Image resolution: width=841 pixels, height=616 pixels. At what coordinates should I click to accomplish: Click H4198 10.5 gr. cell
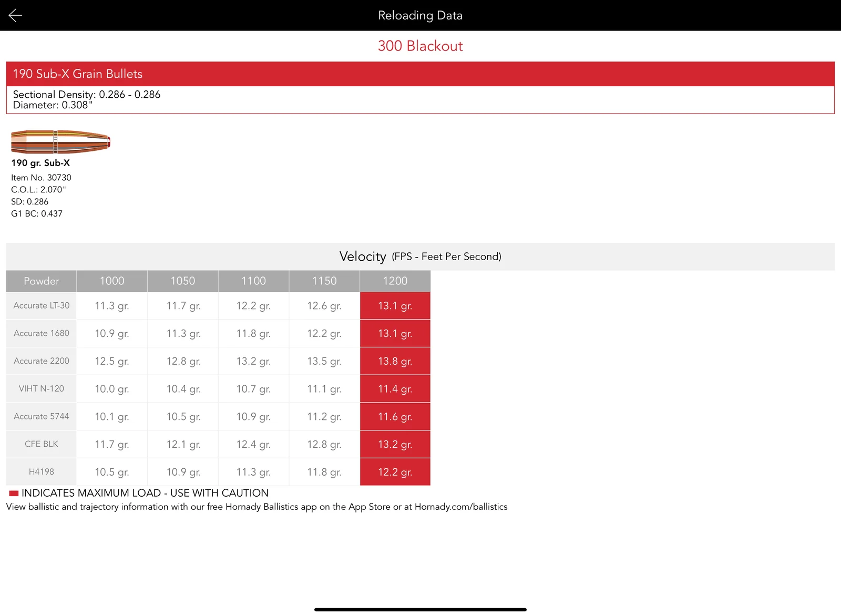[x=112, y=472]
